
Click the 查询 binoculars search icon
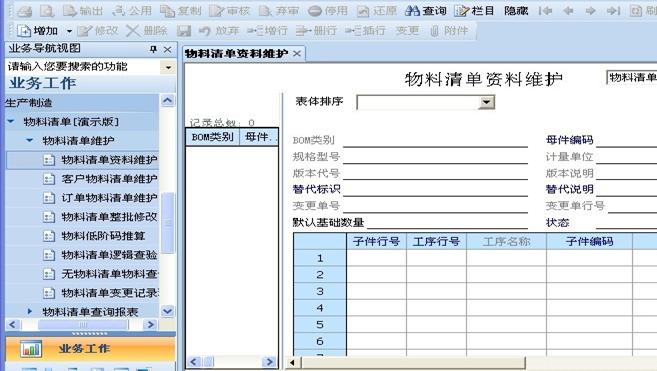point(412,11)
